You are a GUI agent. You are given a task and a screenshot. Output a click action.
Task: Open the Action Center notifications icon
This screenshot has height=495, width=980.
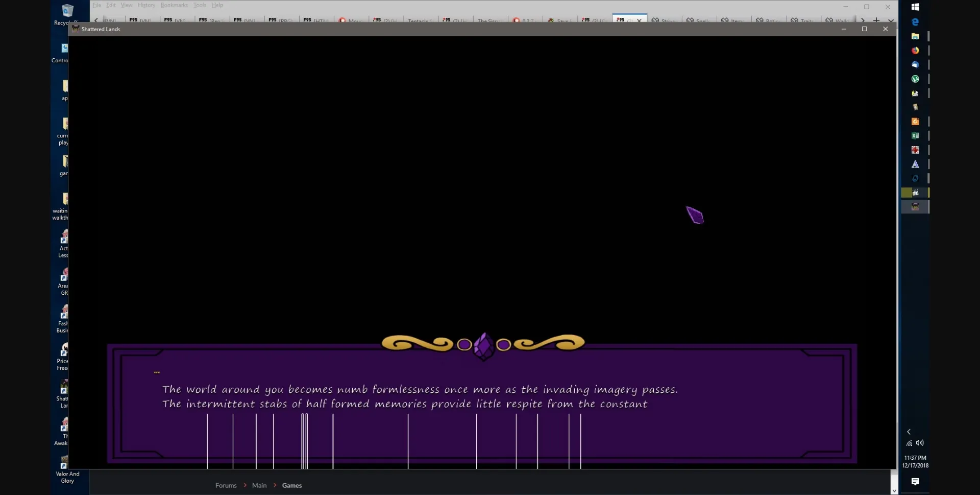point(915,482)
